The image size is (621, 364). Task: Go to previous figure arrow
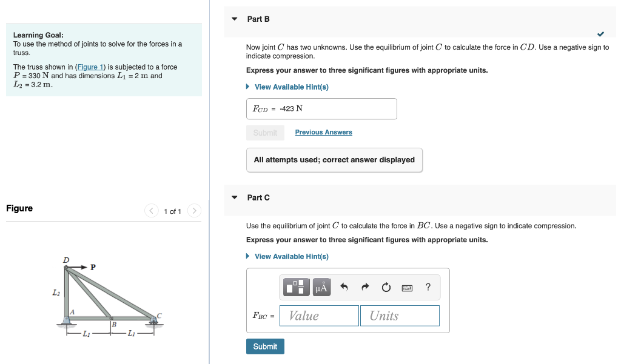point(151,211)
